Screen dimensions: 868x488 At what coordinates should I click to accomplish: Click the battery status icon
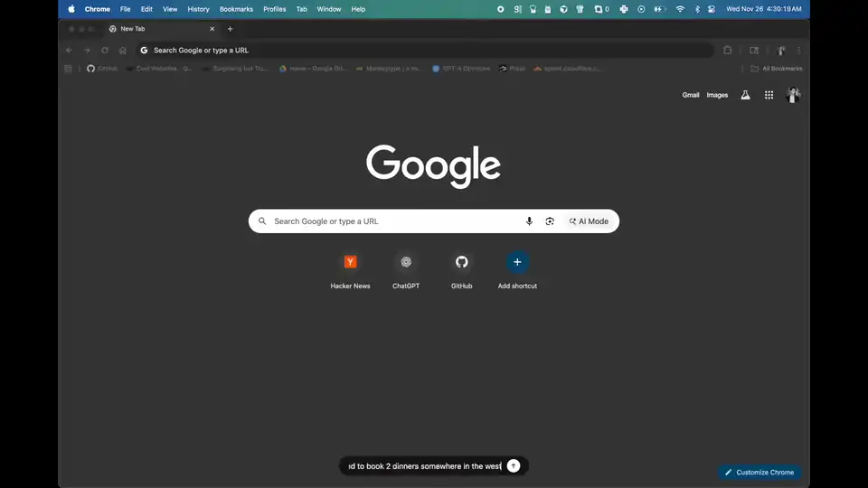(x=659, y=9)
